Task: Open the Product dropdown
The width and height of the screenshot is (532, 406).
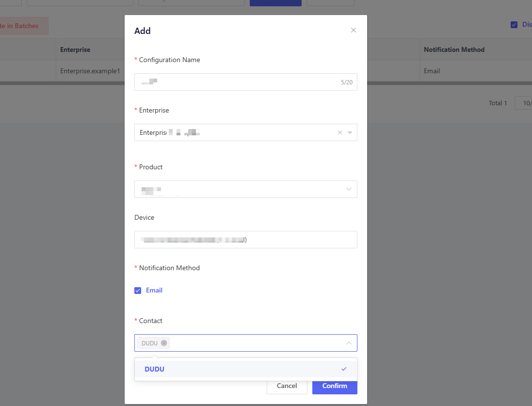Action: [x=245, y=189]
